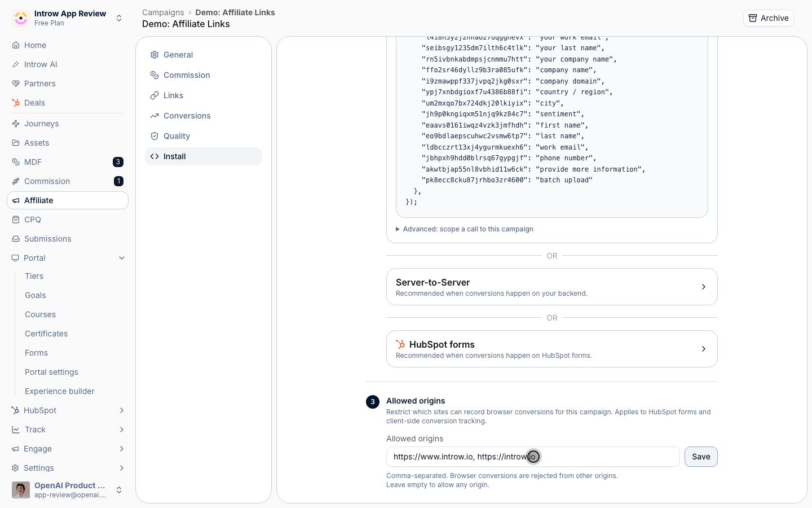Click the MDF coins icon
This screenshot has height=508, width=812.
pos(16,162)
